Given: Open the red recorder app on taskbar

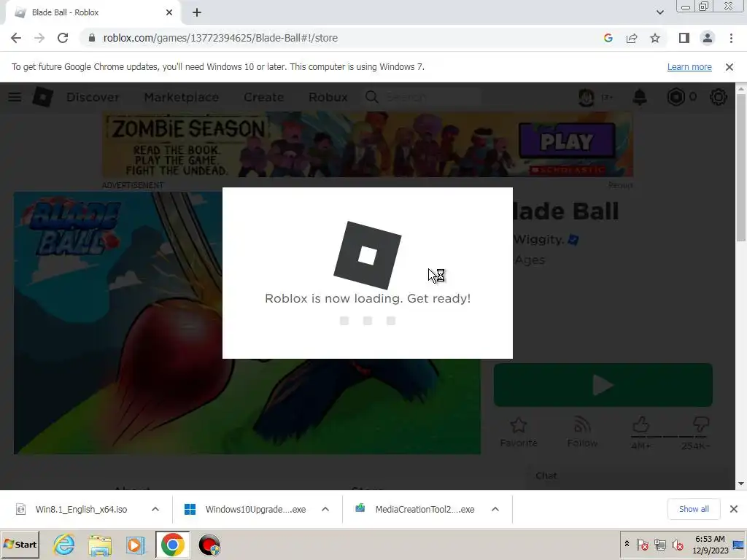Looking at the screenshot, I should (x=209, y=545).
